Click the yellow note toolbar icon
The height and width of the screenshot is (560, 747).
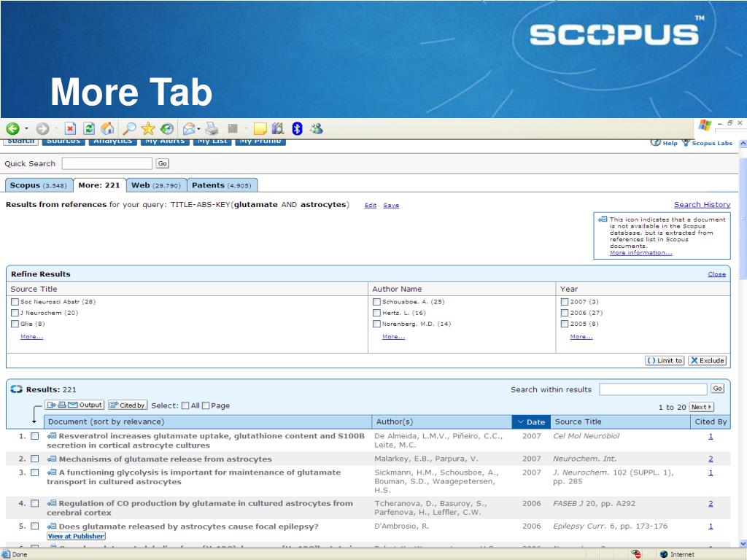tap(260, 128)
